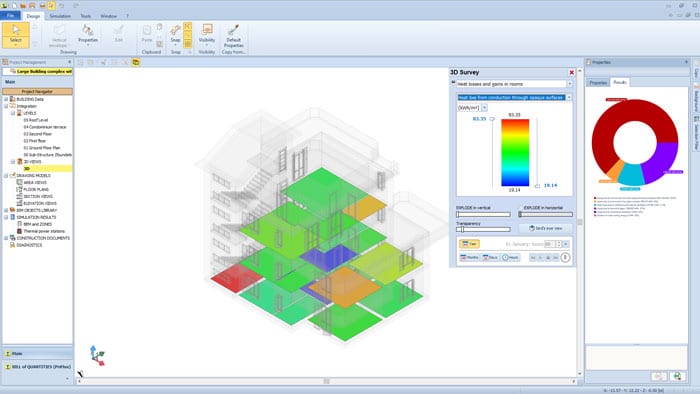This screenshot has width=700, height=394.
Task: Collapse the Integration tree node
Action: point(6,106)
